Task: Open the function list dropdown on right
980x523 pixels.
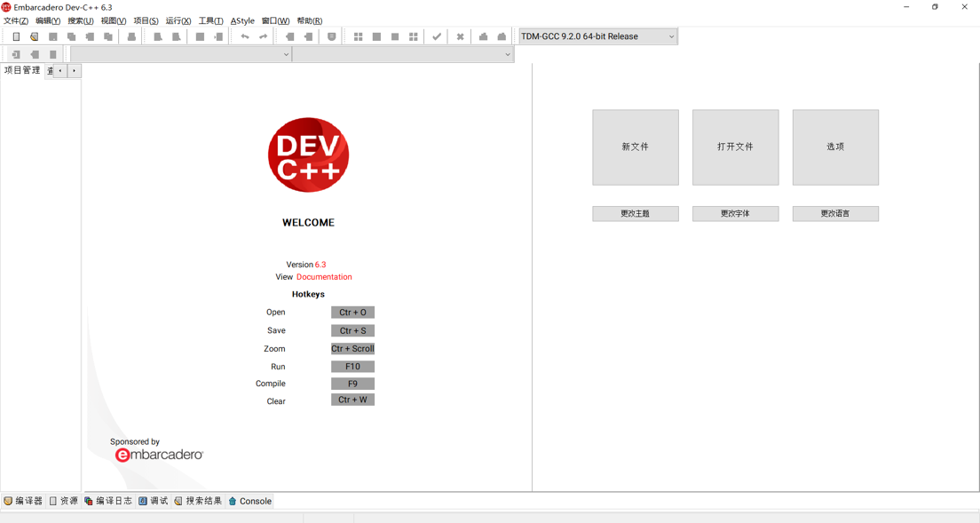Action: (402, 54)
